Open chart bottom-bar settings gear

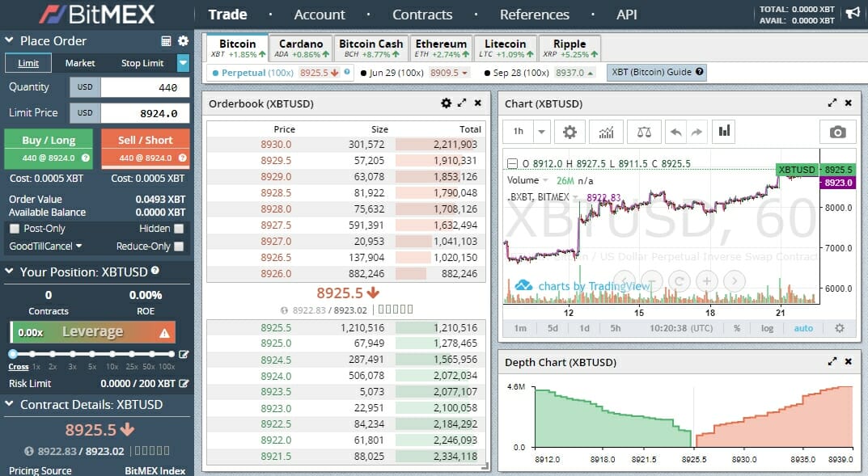[839, 328]
